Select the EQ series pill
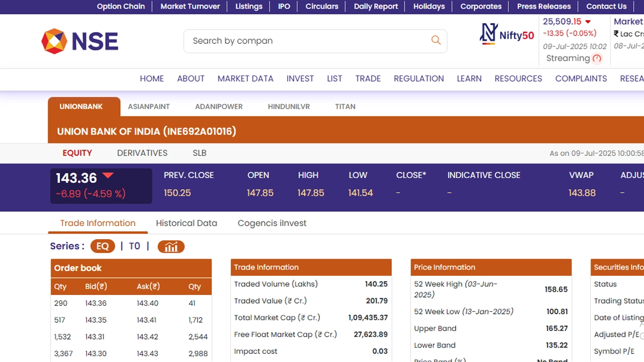This screenshot has height=362, width=644. [103, 246]
